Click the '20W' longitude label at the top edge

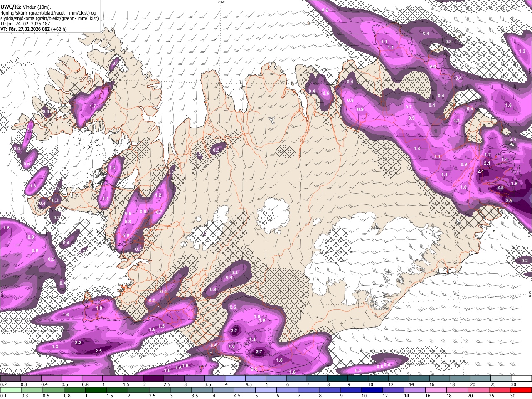click(222, 2)
